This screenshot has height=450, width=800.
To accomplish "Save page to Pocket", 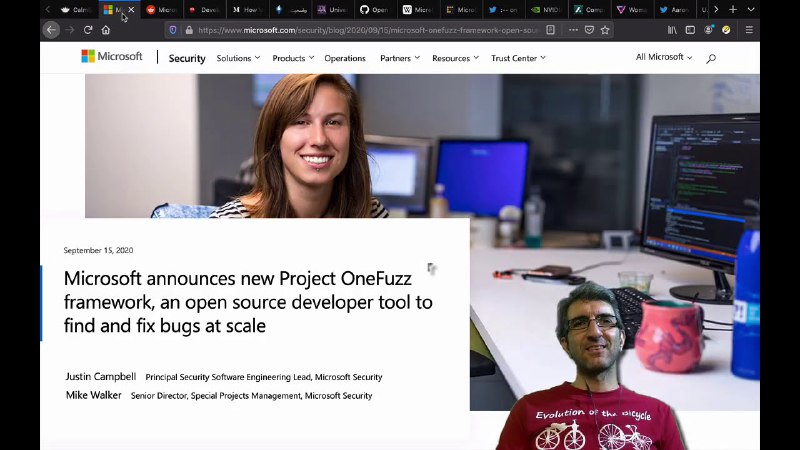I will coord(589,30).
